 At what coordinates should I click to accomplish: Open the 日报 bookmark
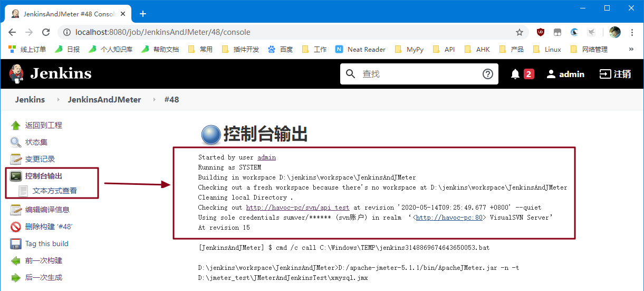tap(68, 49)
